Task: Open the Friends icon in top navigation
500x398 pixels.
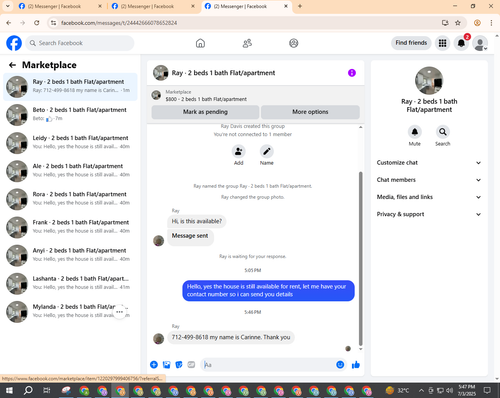Action: point(247,43)
